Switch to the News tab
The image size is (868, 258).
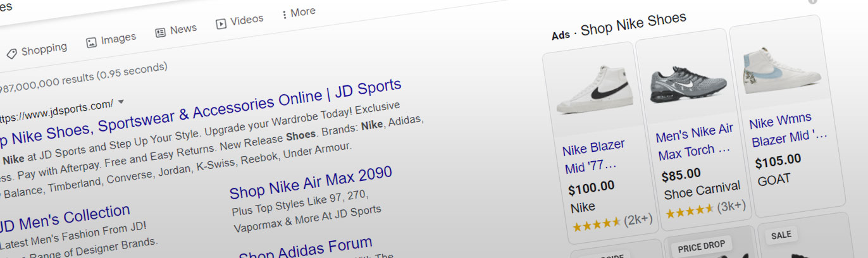[x=176, y=30]
